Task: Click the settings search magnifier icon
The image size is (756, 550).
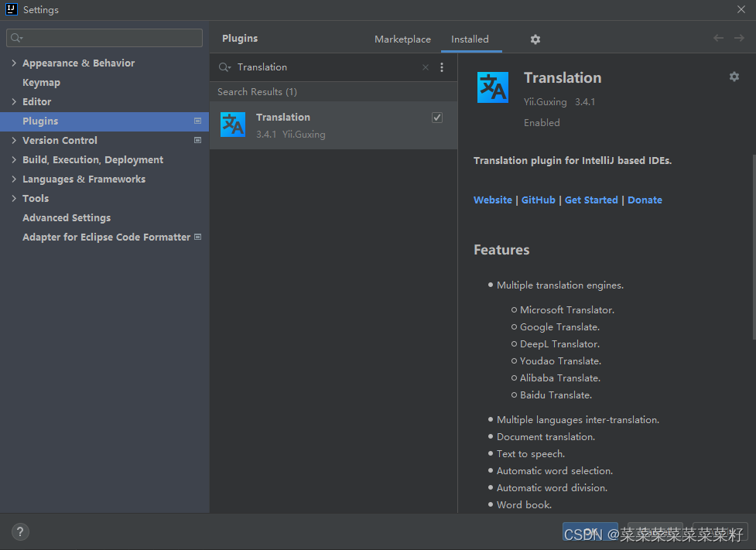Action: click(x=16, y=38)
